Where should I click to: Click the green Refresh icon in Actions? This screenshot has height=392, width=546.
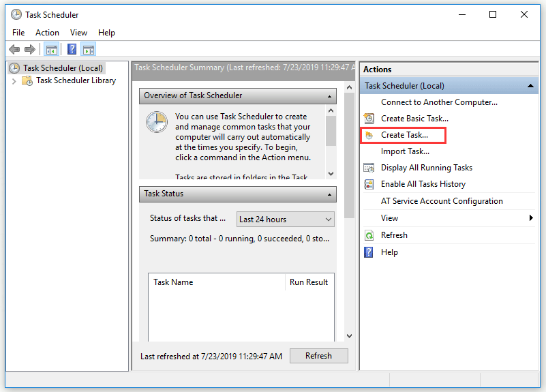369,235
